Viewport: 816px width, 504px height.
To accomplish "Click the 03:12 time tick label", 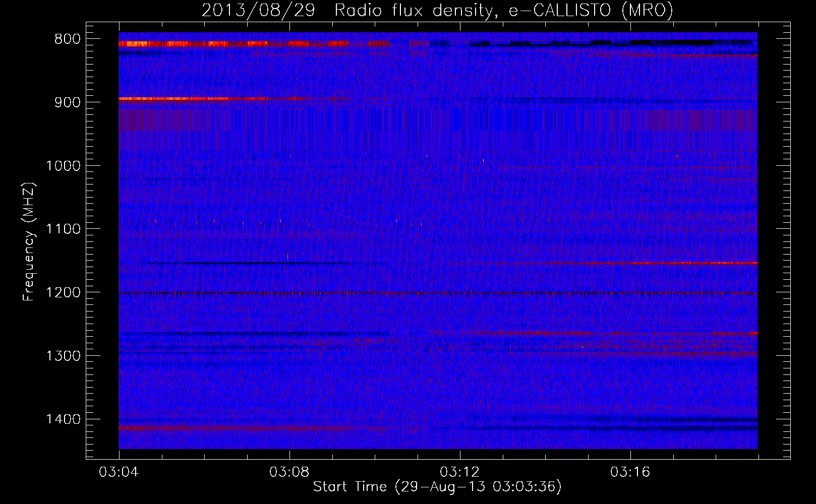I will pyautogui.click(x=460, y=472).
